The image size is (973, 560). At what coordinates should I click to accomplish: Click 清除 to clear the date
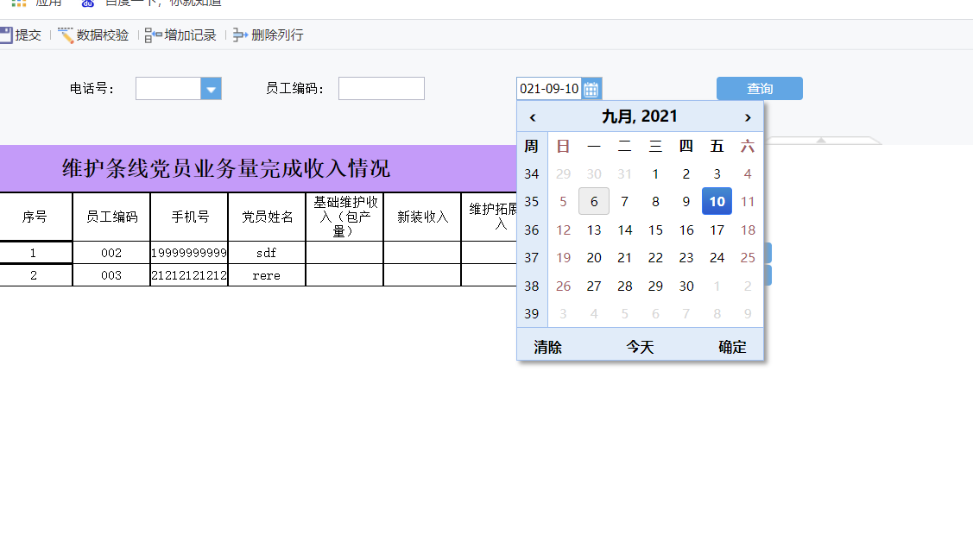coord(547,347)
